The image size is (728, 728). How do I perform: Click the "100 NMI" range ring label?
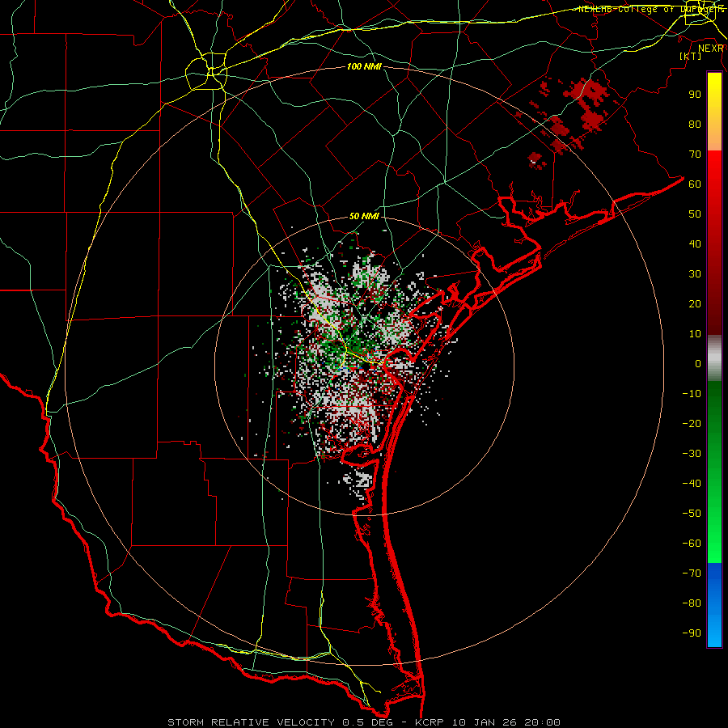coord(364,66)
